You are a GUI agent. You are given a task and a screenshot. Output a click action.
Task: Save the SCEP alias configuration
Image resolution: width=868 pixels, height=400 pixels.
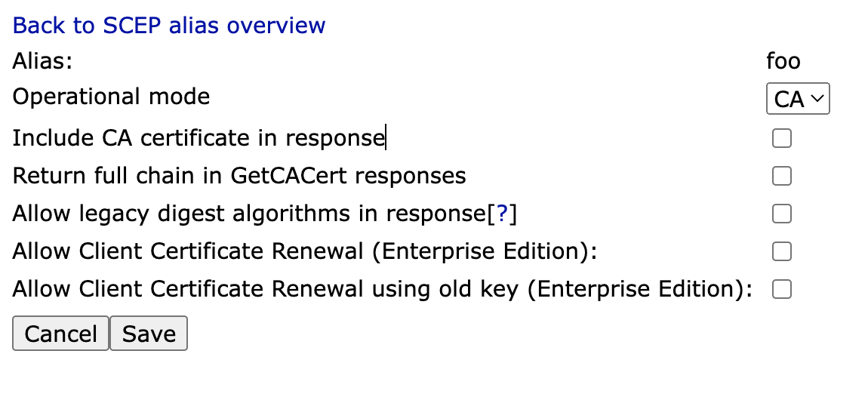149,334
